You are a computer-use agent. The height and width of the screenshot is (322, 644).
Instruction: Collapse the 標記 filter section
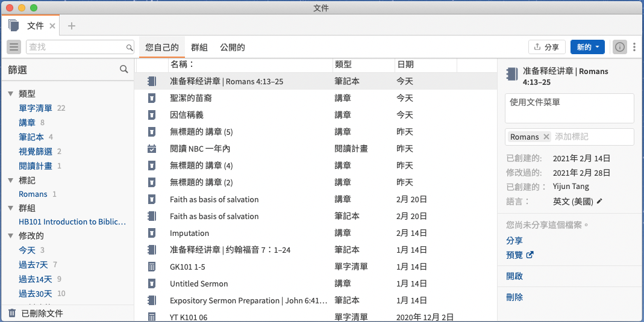pyautogui.click(x=10, y=180)
